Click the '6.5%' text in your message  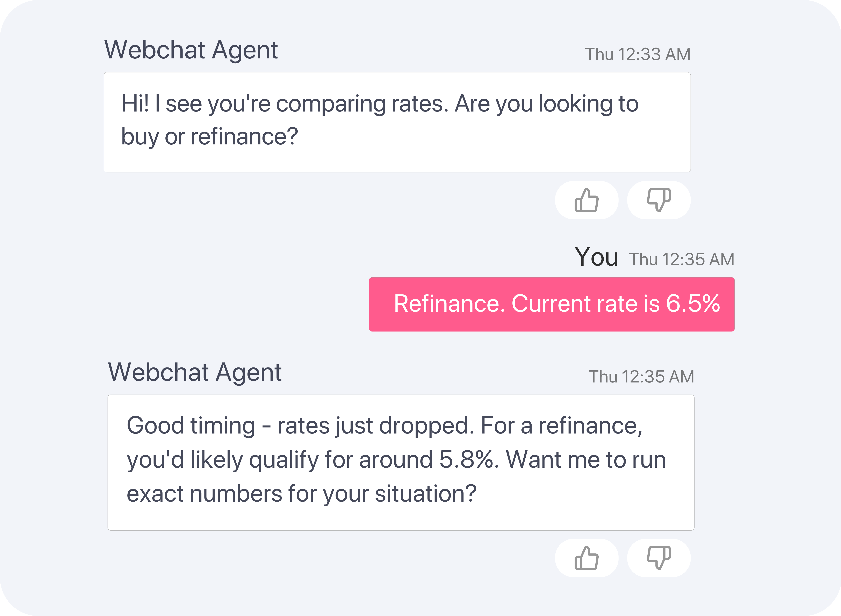tap(693, 303)
